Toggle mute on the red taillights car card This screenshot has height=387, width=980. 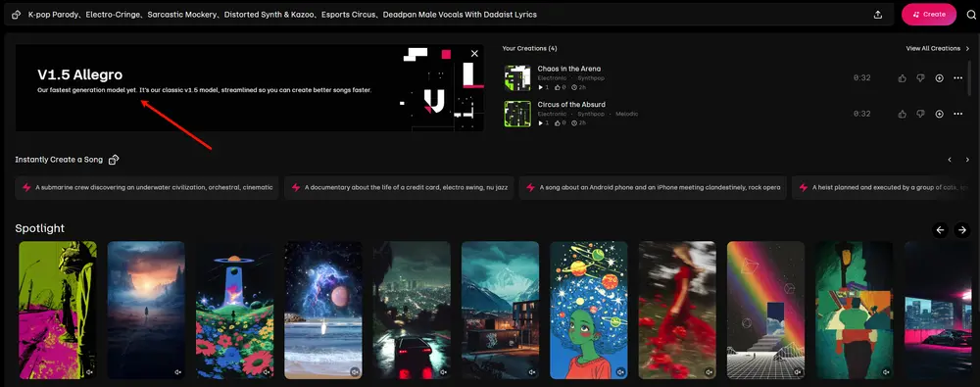coord(443,372)
